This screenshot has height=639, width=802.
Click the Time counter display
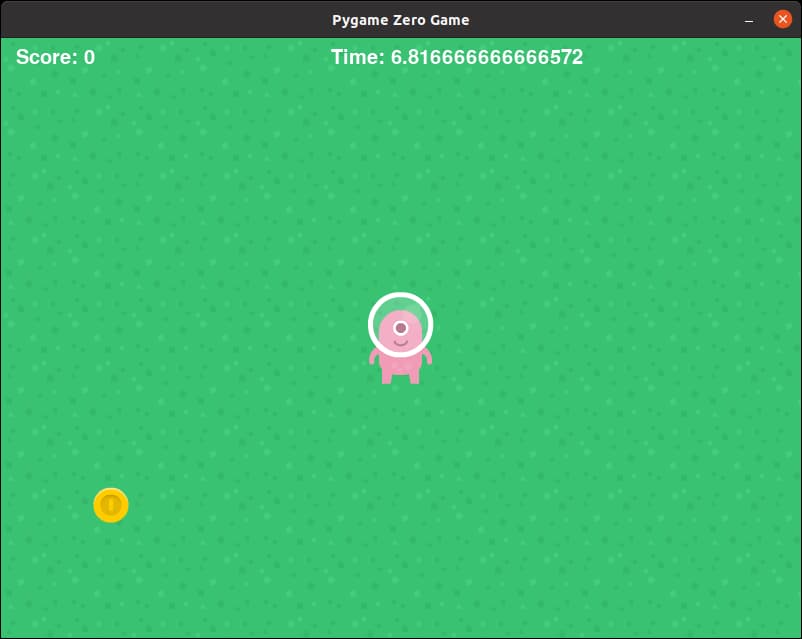pyautogui.click(x=455, y=57)
